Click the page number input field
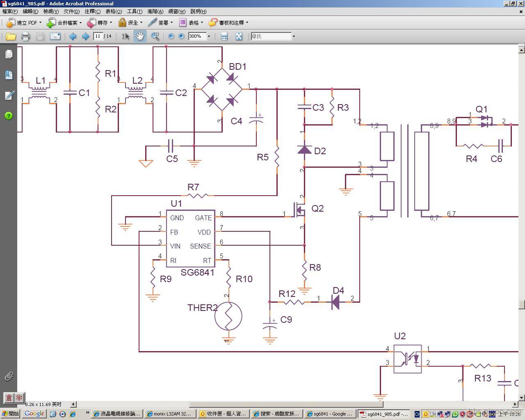Image resolution: width=525 pixels, height=420 pixels. pos(98,36)
